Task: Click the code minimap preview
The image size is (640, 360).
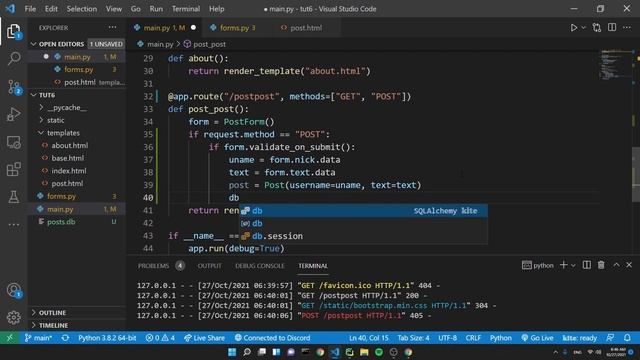Action: pos(616,65)
